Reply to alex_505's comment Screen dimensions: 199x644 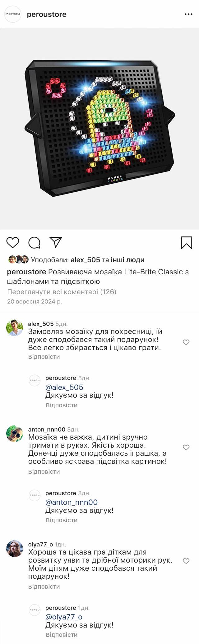pyautogui.click(x=44, y=357)
